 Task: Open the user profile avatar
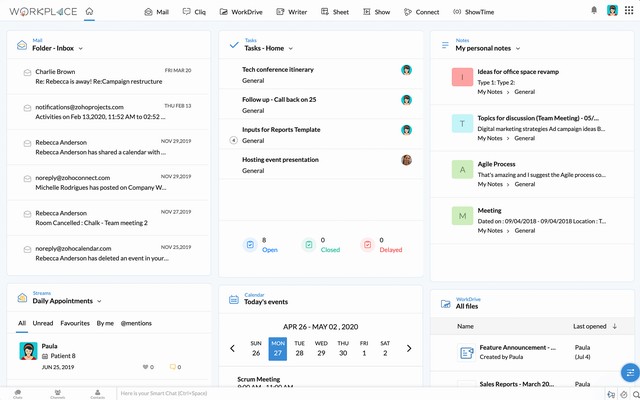click(612, 11)
